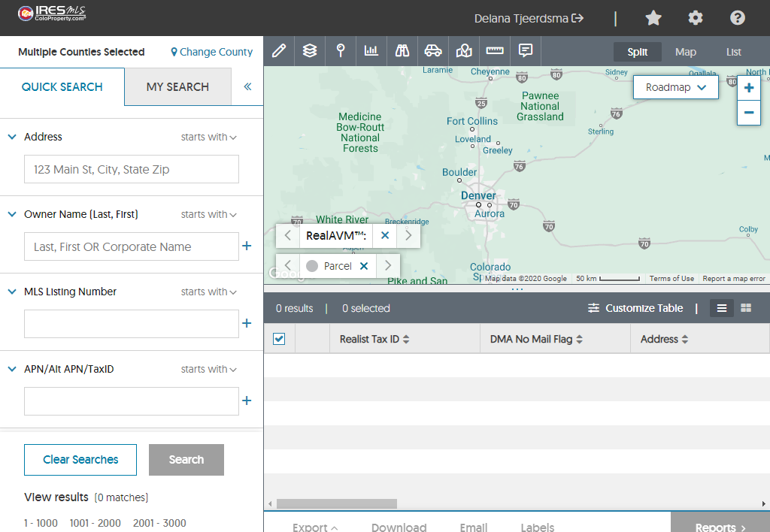770x532 pixels.
Task: Open the favorites star icon
Action: click(x=653, y=18)
